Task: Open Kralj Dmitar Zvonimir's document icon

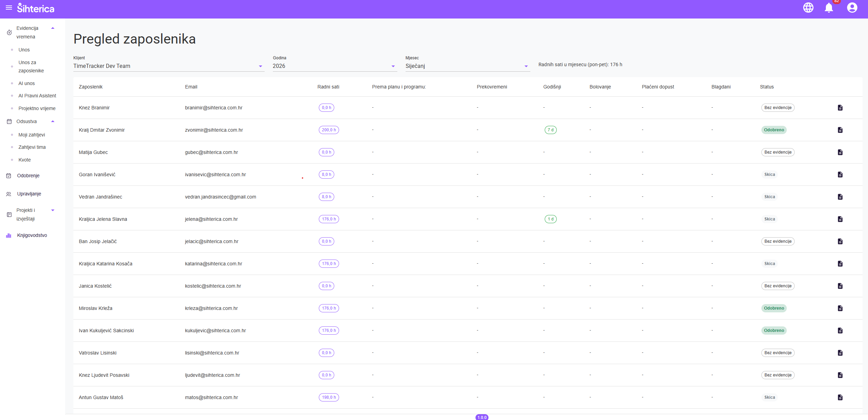Action: pyautogui.click(x=840, y=130)
